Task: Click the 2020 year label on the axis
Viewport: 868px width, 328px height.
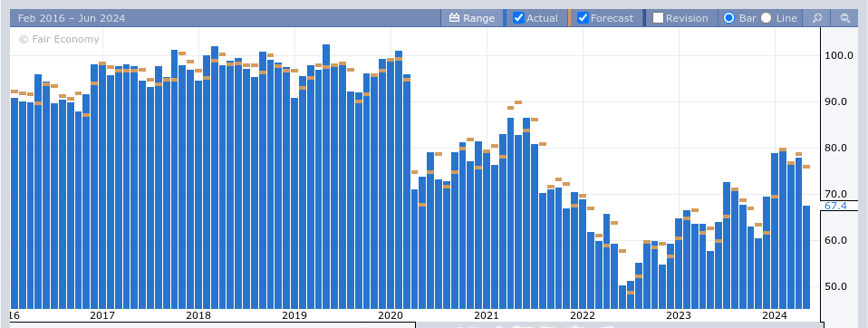Action: coord(391,315)
